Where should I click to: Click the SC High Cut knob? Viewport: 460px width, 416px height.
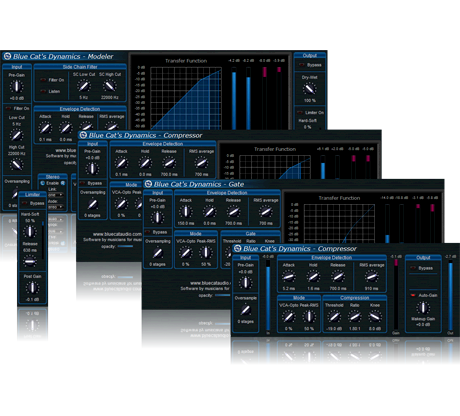(109, 86)
